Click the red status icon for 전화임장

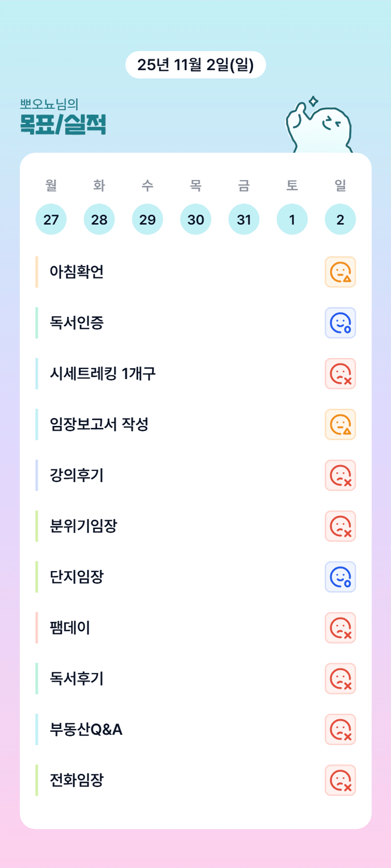[340, 780]
